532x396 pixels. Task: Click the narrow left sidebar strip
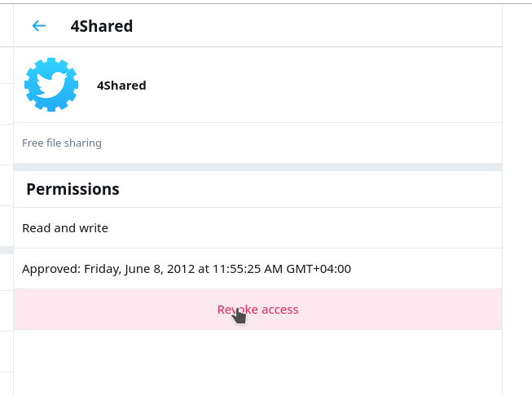(7, 200)
